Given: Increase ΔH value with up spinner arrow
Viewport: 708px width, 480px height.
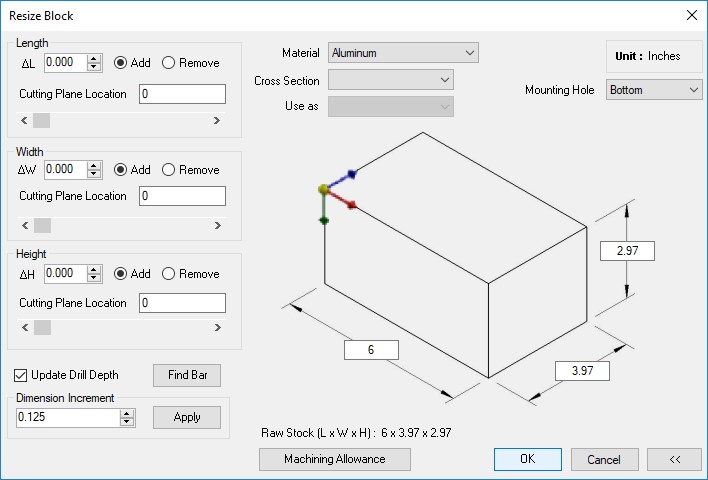Looking at the screenshot, I should pyautogui.click(x=93, y=270).
